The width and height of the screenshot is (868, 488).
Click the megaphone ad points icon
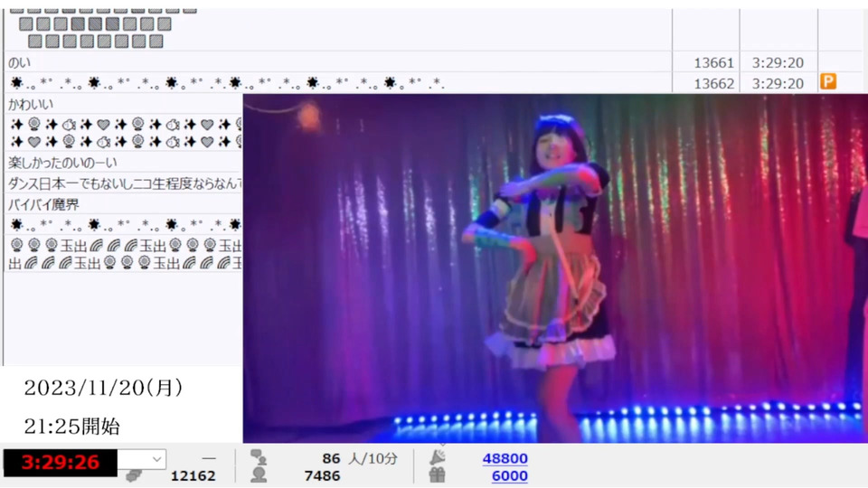tap(438, 457)
